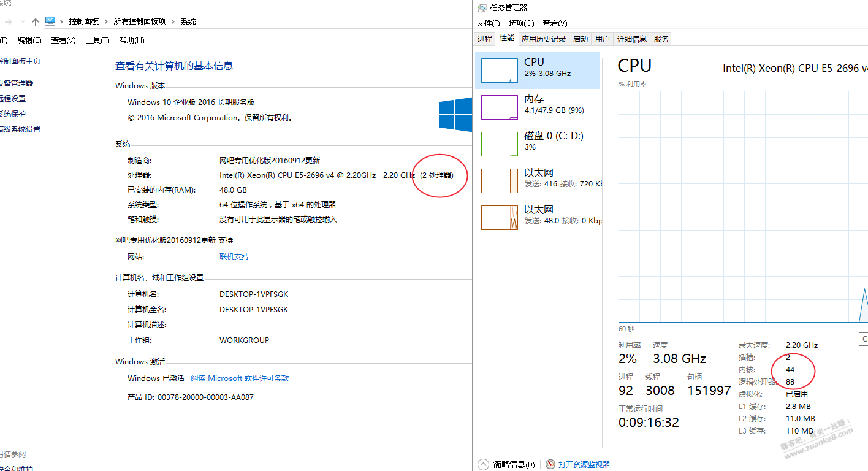Viewport: 868px width, 471px height.
Task: Click the 联机支持 website link
Action: [234, 257]
